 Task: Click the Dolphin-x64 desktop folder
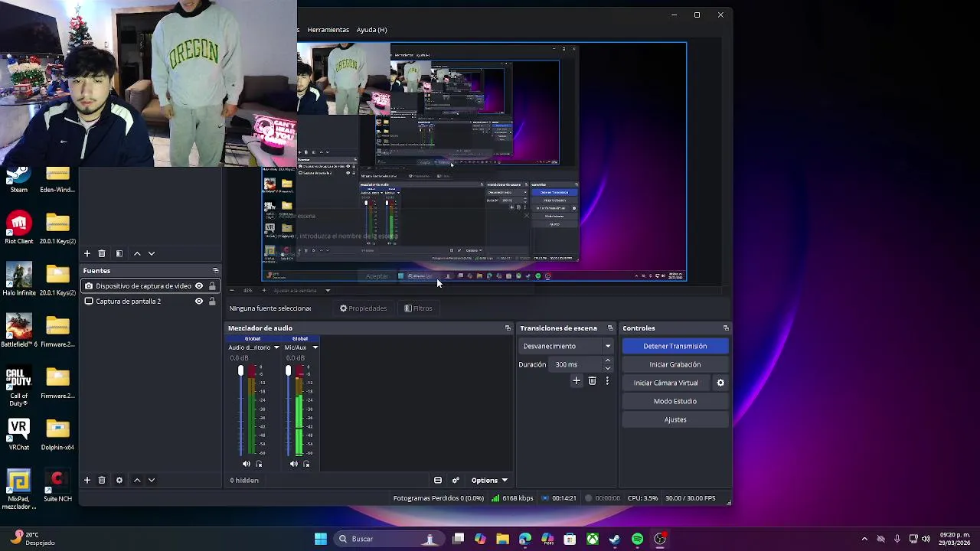pyautogui.click(x=57, y=435)
